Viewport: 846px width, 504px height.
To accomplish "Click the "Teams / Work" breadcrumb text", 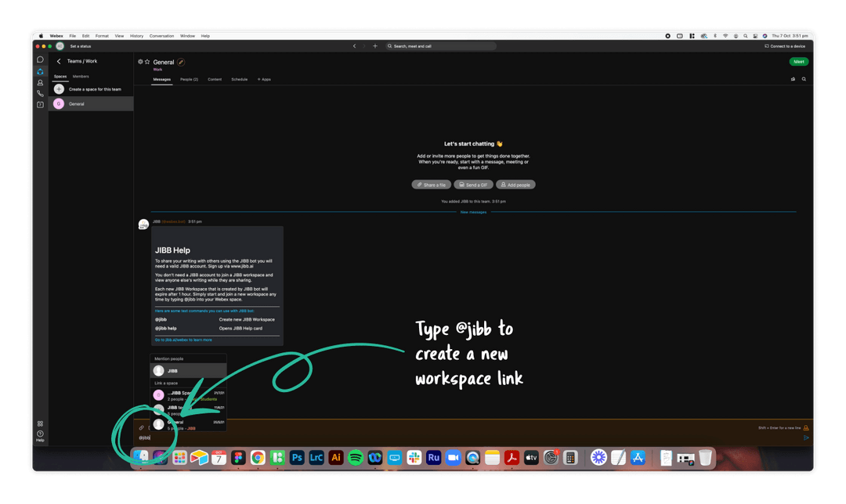I will tap(82, 62).
